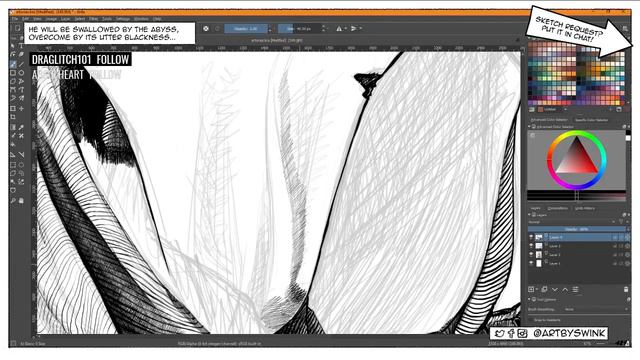Collapse the Layers docker arrow

tap(530, 215)
